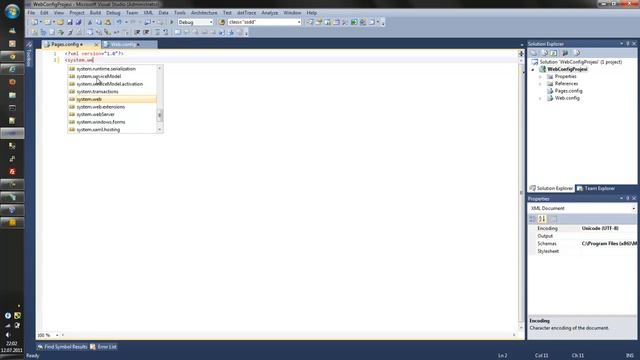This screenshot has width=640, height=360.
Task: Click the Find in Files icon beside Debug
Action: [222, 22]
